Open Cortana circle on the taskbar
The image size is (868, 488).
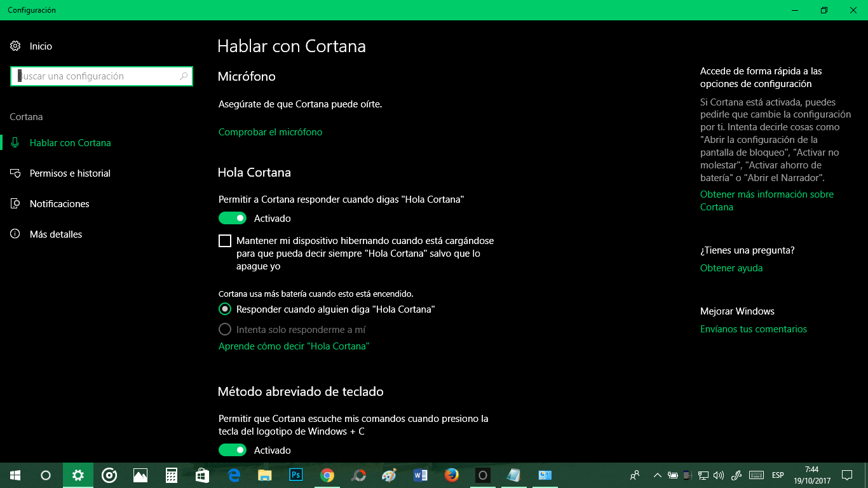point(46,475)
